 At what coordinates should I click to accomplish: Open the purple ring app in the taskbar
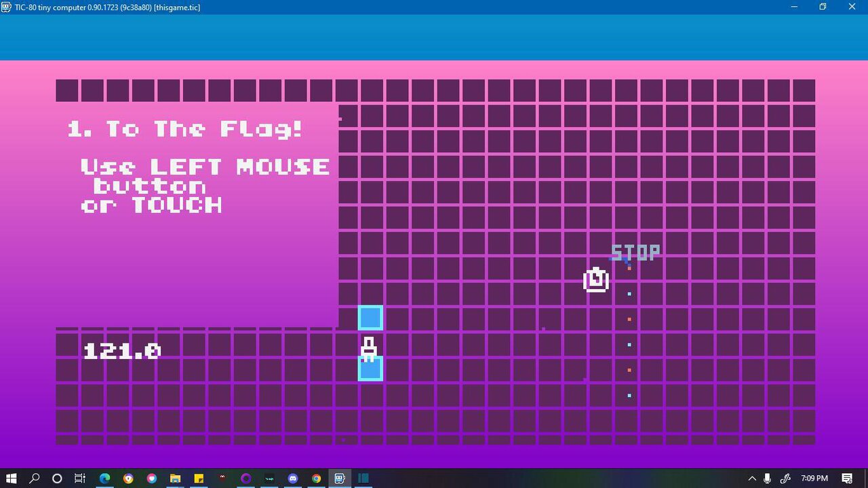[x=246, y=478]
